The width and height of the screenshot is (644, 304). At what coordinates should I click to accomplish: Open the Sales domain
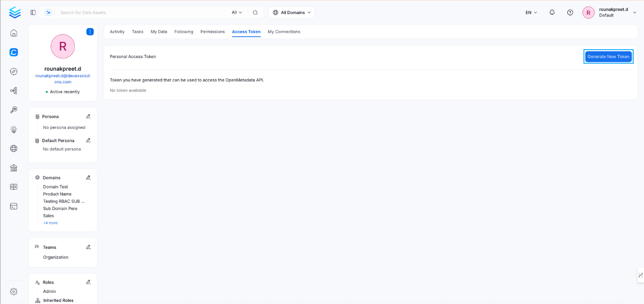click(x=48, y=216)
